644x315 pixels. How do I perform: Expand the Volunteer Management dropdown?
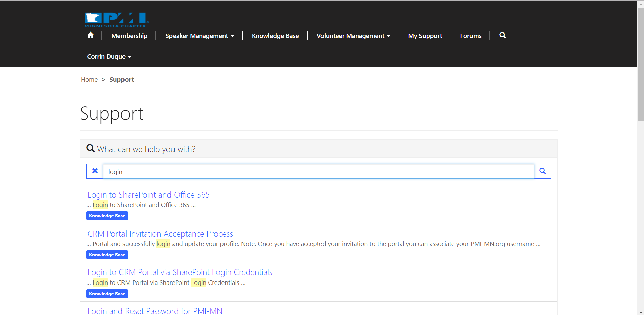[353, 36]
